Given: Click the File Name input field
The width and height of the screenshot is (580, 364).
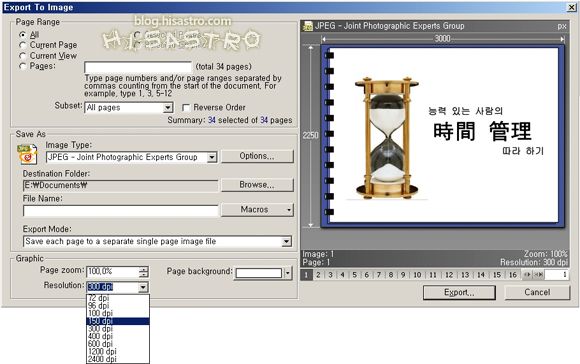Looking at the screenshot, I should point(121,211).
